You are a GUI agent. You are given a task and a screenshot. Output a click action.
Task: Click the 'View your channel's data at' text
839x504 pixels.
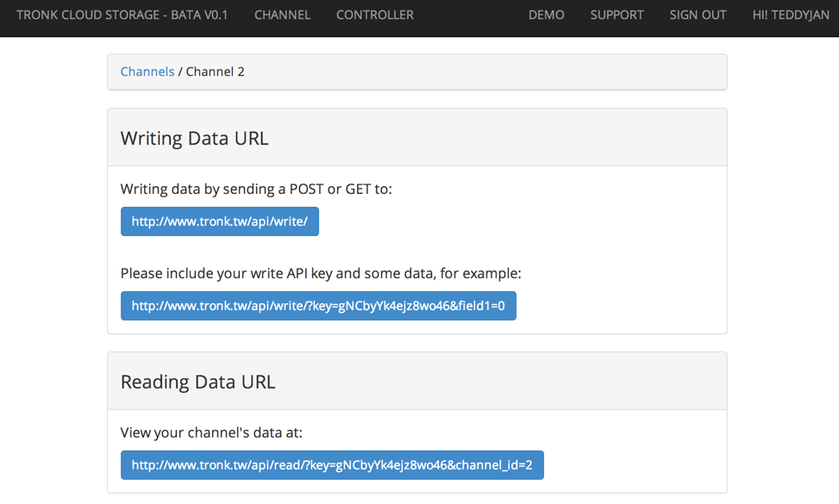click(x=211, y=432)
